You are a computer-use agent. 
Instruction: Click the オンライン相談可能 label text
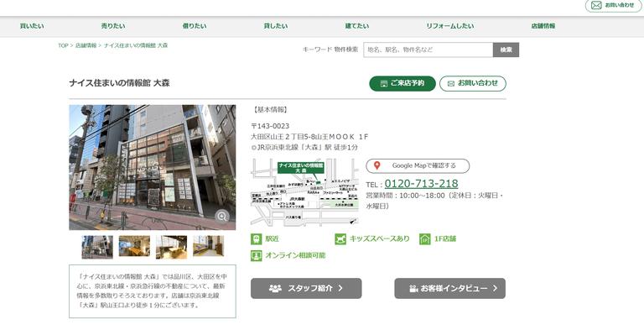pyautogui.click(x=295, y=256)
